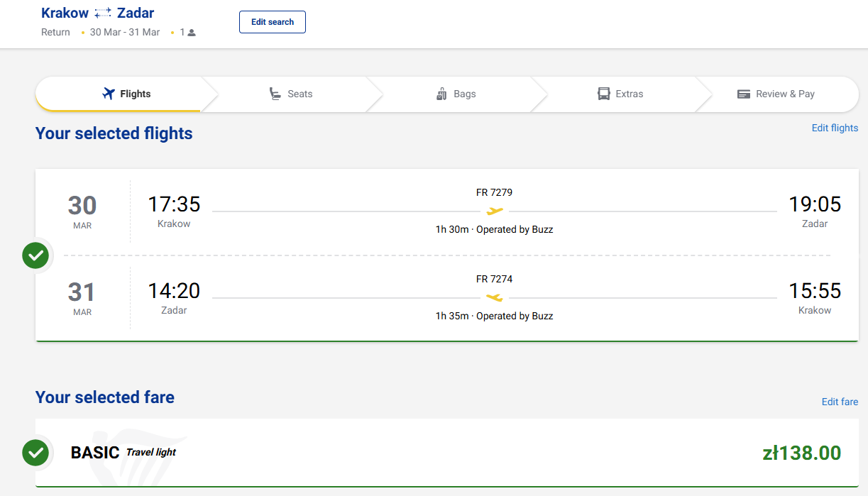The width and height of the screenshot is (868, 496).
Task: Open the Review & Pay step
Action: 776,94
